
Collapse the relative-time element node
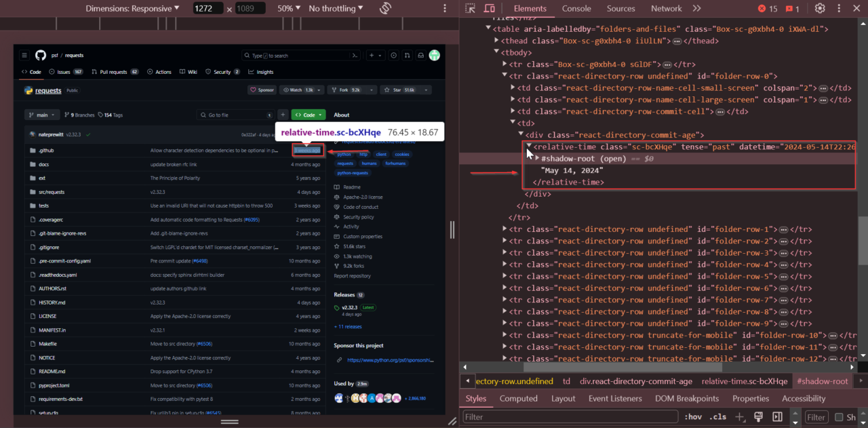[x=529, y=146]
